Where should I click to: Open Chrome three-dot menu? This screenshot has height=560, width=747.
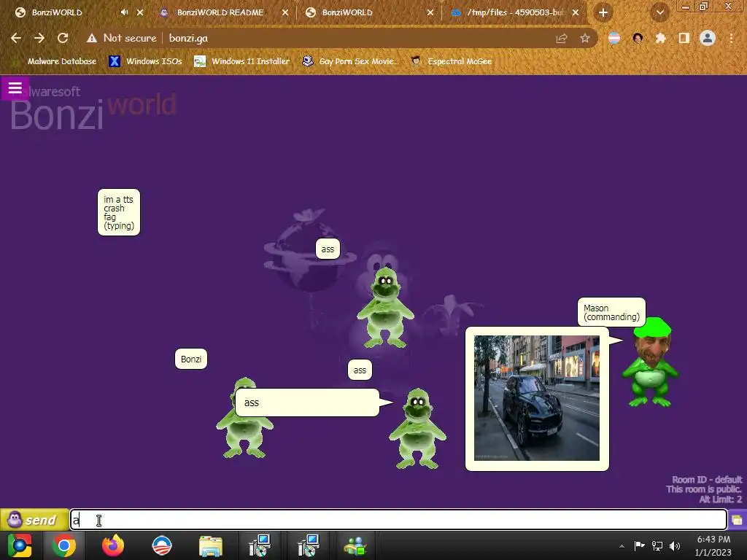[x=731, y=38]
